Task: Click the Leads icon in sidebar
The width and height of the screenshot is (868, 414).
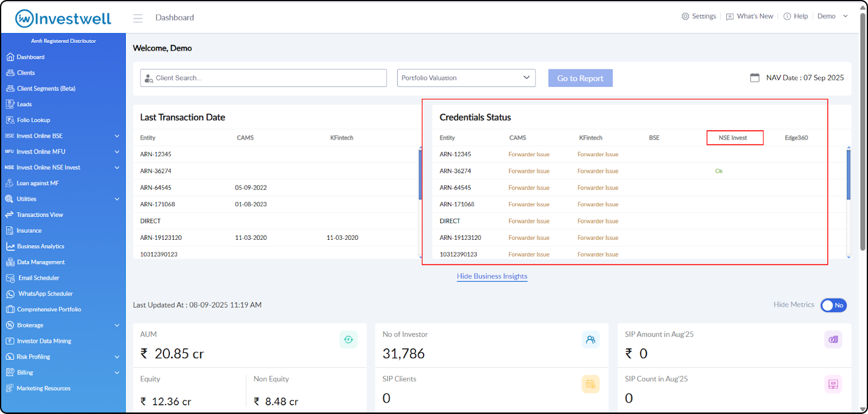Action: (x=10, y=104)
